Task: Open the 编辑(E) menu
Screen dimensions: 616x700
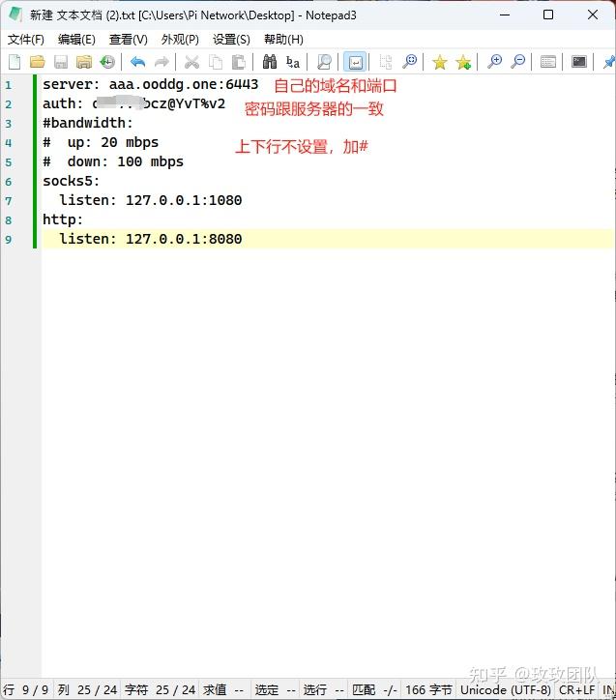Action: point(76,40)
